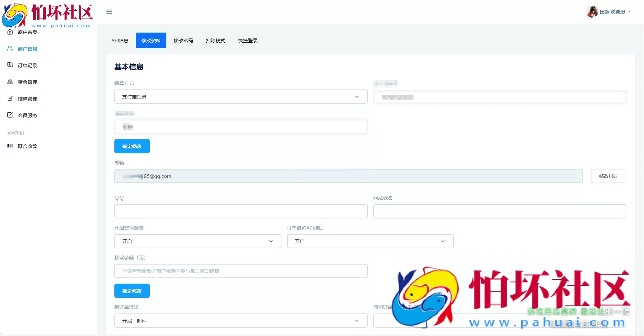Expand the 结算方式 dropdown showing 支付宝结算
The height and width of the screenshot is (336, 644).
[241, 97]
